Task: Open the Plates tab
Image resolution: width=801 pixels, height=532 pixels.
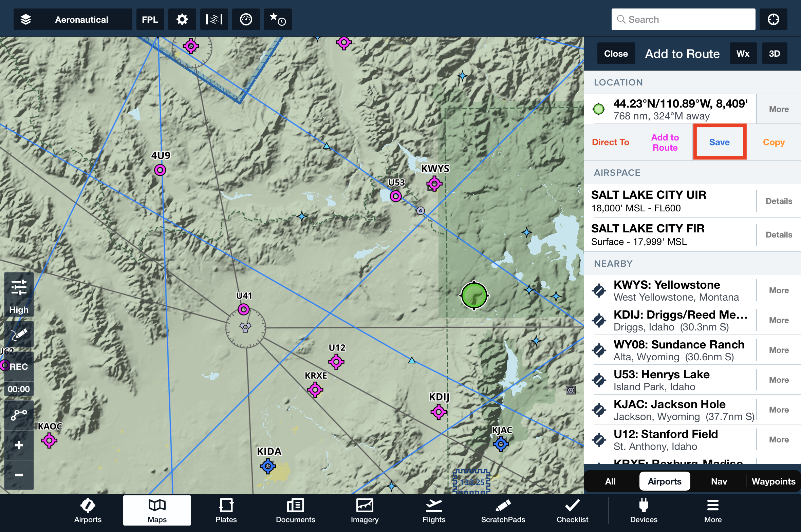Action: [x=226, y=511]
